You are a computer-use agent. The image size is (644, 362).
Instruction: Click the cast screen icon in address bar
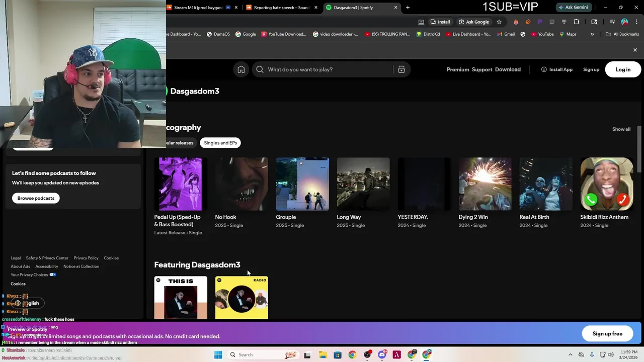coord(421,22)
